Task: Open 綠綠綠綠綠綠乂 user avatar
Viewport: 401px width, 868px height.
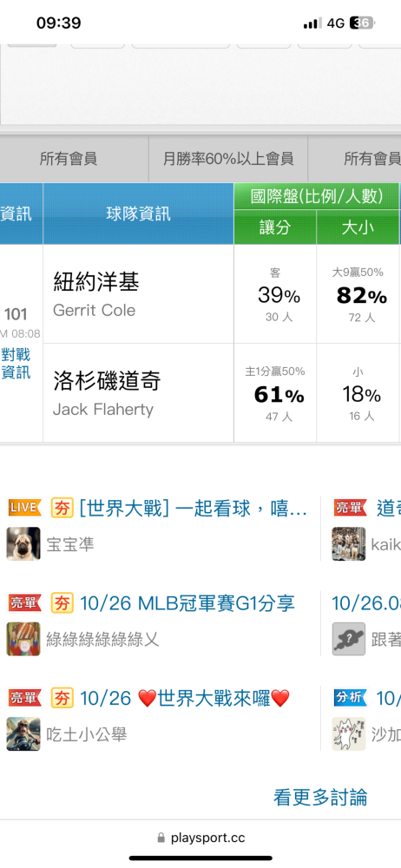Action: 23,640
